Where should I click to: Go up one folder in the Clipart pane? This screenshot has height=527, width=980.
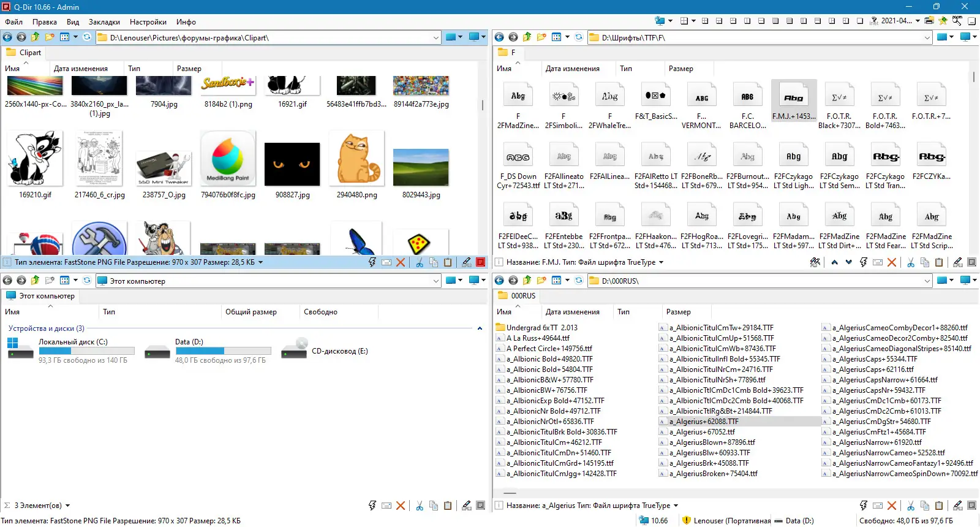pyautogui.click(x=36, y=37)
